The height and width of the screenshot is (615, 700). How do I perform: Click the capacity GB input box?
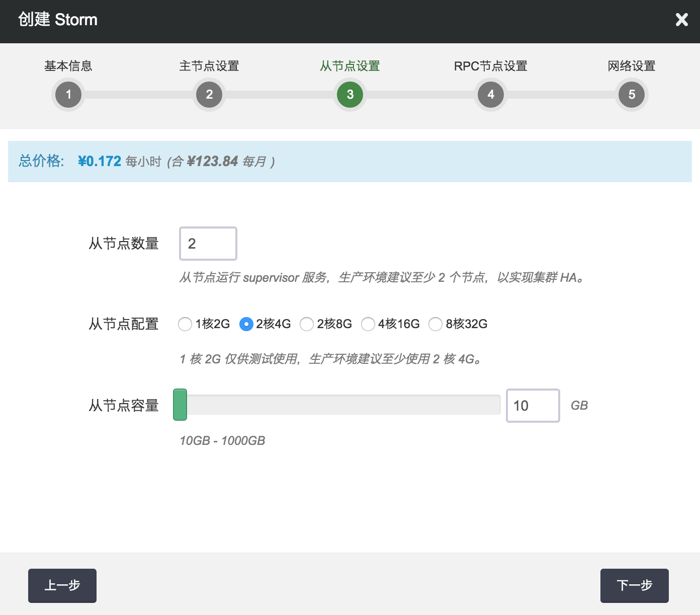[x=533, y=406]
